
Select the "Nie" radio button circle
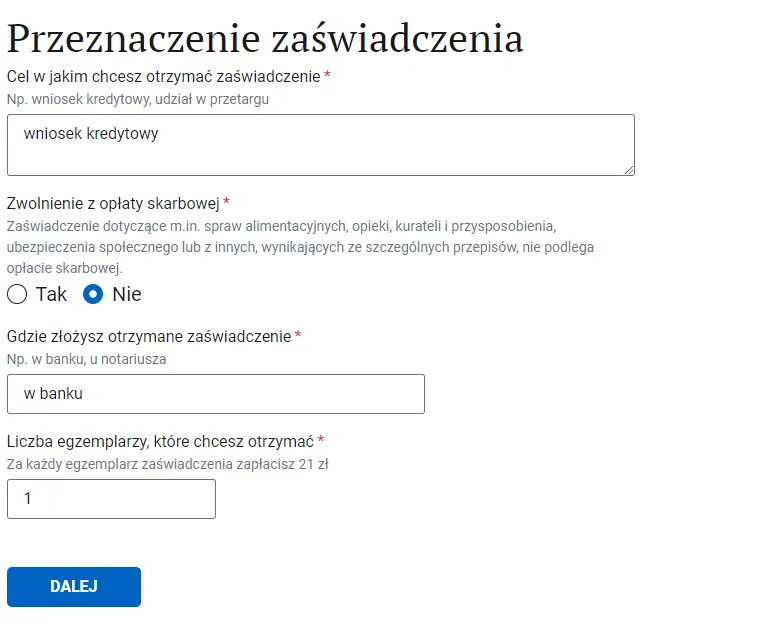pyautogui.click(x=94, y=294)
